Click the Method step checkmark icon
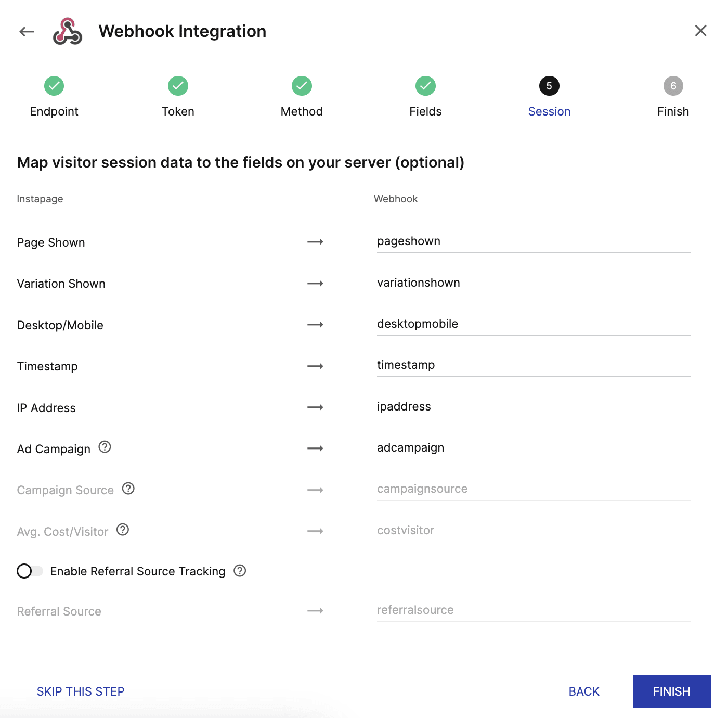 coord(302,86)
